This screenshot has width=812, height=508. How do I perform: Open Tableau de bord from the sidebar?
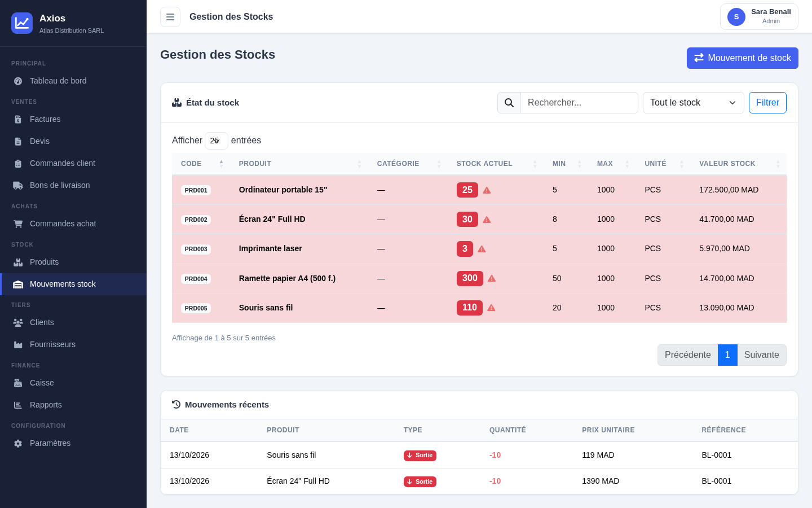73,81
